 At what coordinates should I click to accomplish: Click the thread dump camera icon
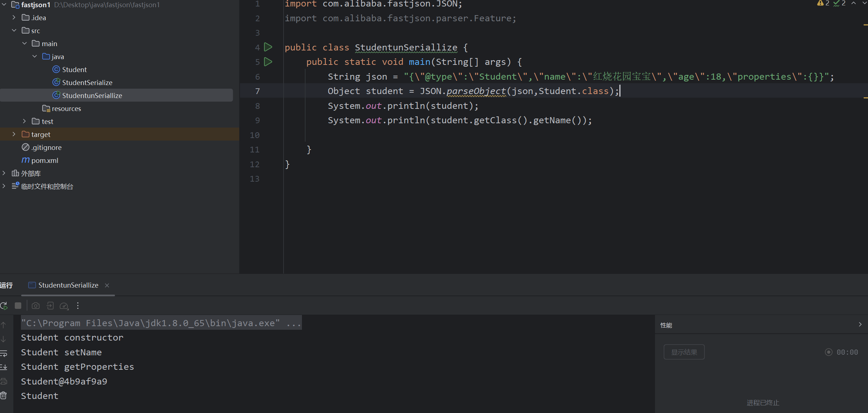pyautogui.click(x=35, y=306)
